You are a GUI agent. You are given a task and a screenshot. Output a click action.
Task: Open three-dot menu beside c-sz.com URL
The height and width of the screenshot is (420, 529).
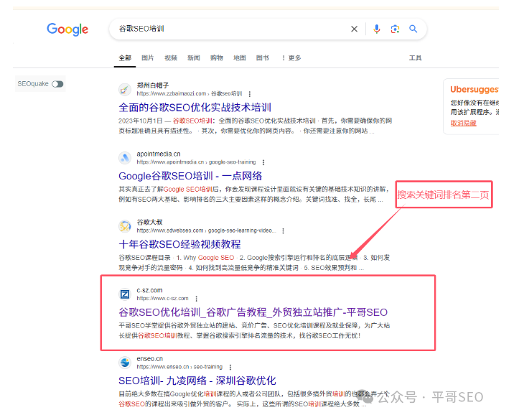197,299
